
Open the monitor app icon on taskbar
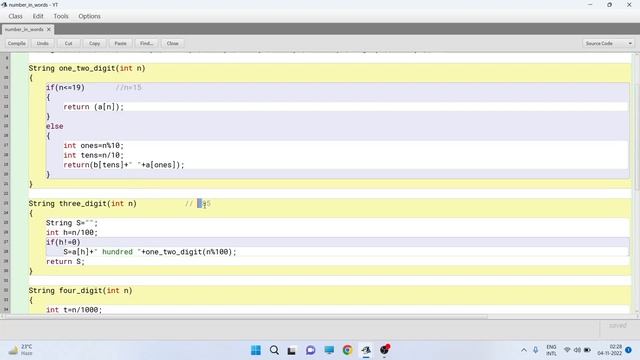(329, 350)
